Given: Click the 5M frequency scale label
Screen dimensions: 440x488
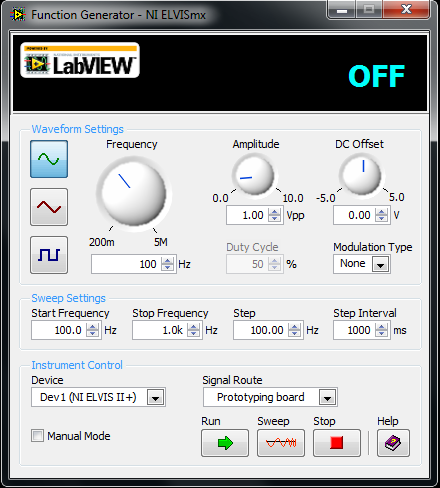Looking at the screenshot, I should [x=161, y=242].
